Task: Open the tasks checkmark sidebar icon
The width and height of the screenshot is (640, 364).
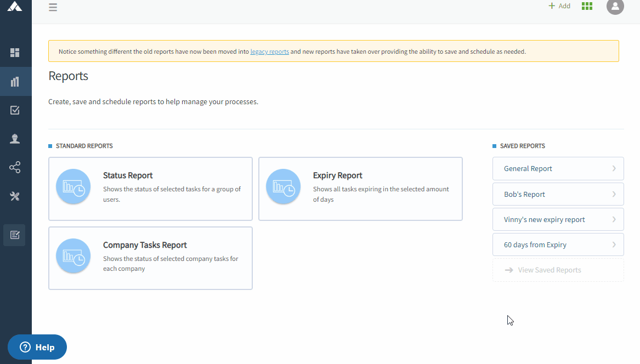Action: pos(15,110)
